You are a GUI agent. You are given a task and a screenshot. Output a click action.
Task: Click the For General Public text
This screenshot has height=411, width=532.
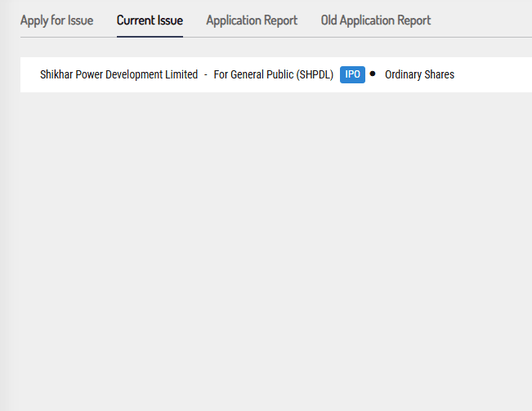click(x=253, y=74)
